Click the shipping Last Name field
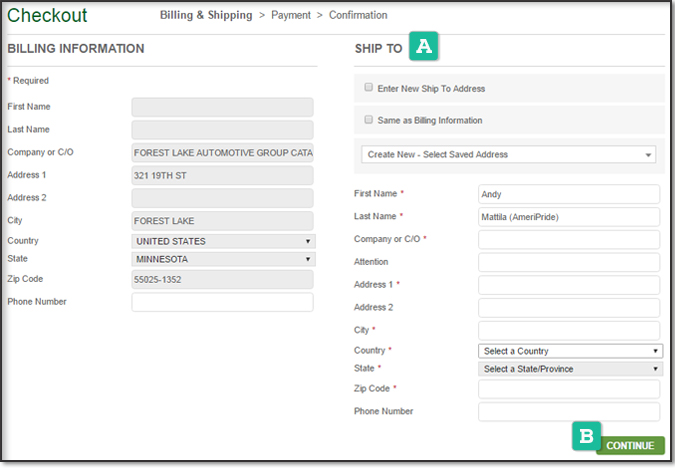Viewport: 675px width, 470px height. click(x=569, y=217)
